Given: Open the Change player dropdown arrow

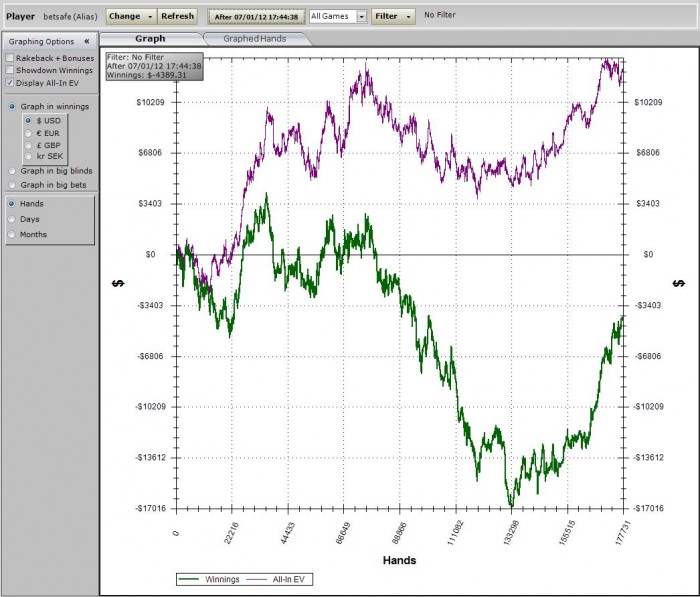Looking at the screenshot, I should 150,17.
